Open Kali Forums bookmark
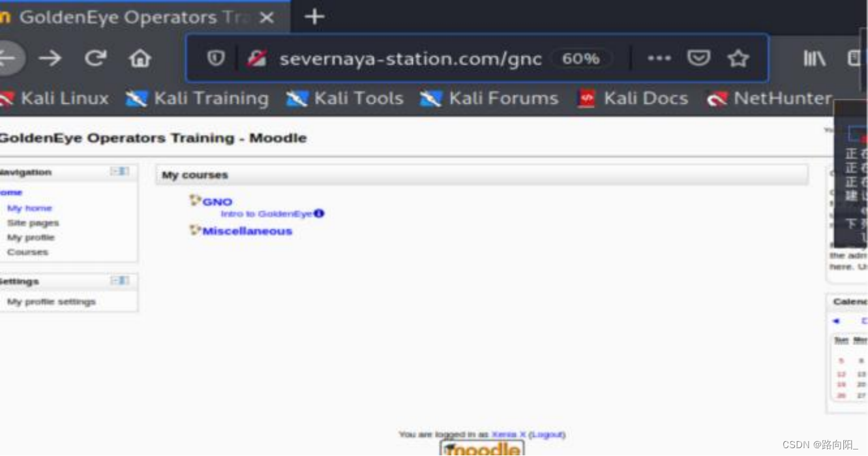The width and height of the screenshot is (868, 456). click(x=489, y=99)
